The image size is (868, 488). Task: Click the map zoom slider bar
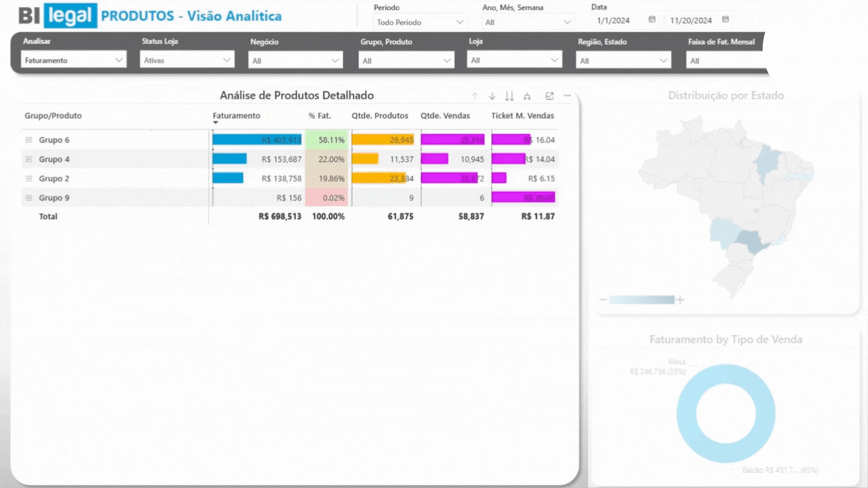641,300
